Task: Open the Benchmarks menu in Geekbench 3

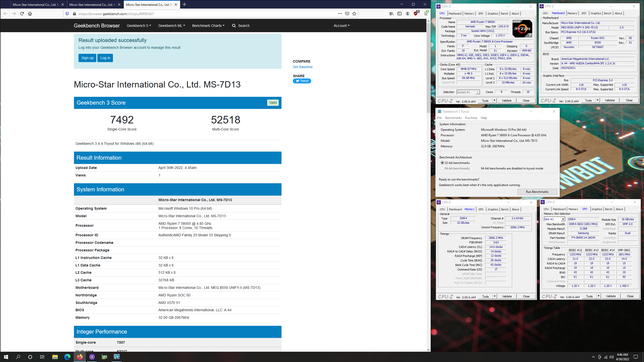Action: (453, 118)
